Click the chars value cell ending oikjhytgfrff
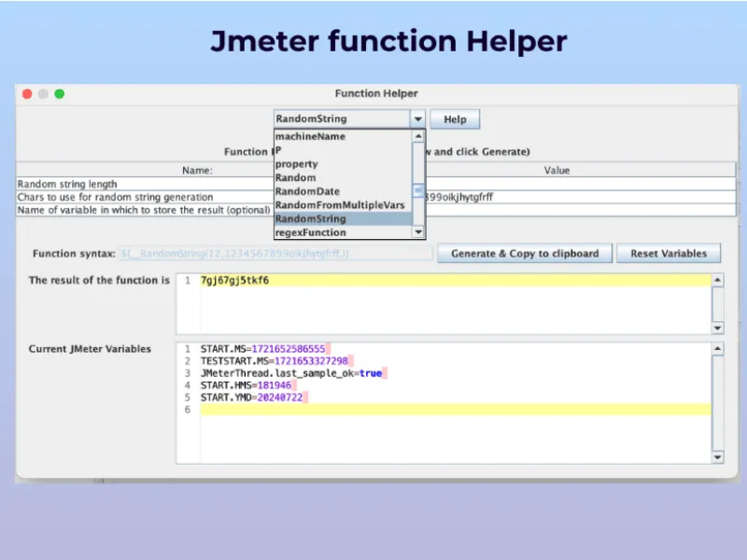The width and height of the screenshot is (747, 560). 580,197
